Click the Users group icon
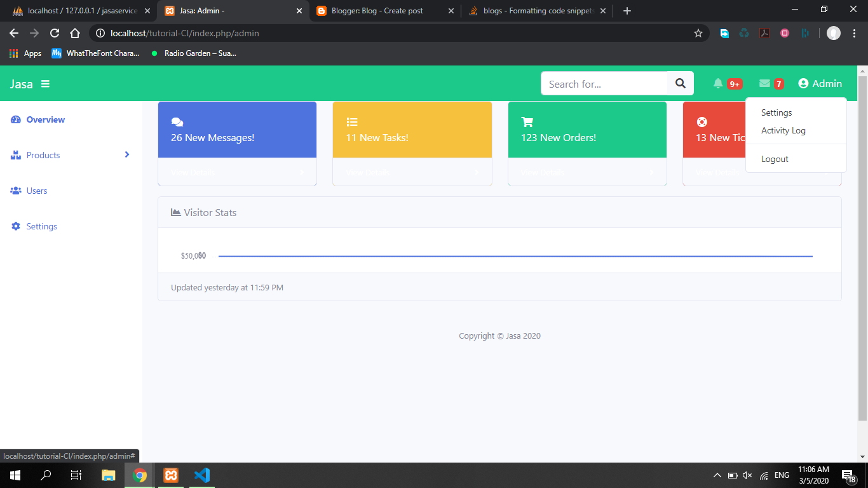Viewport: 868px width, 488px height. coord(17,191)
